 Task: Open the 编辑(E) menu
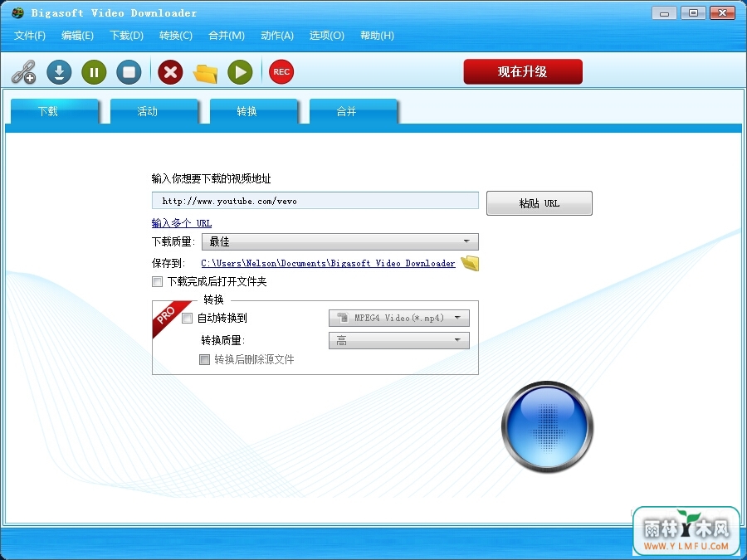pos(78,35)
